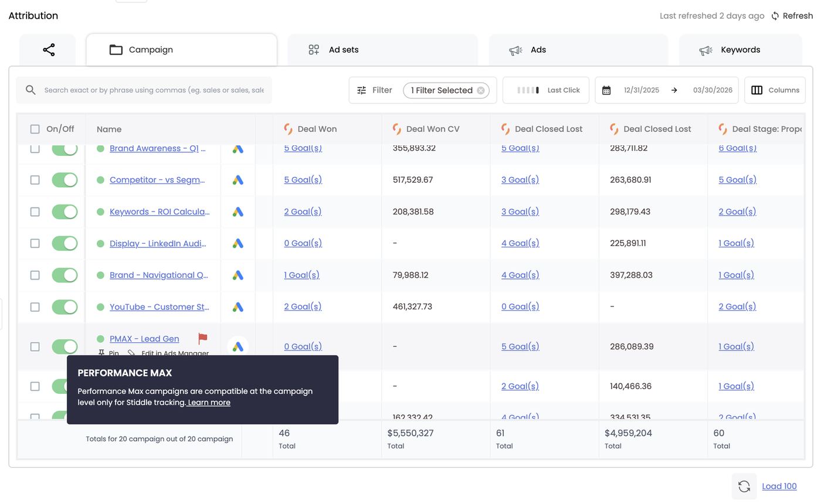Viewport: 821px width, 504px height.
Task: Toggle off the Competitor - vs Segm campaign
Action: pos(65,180)
